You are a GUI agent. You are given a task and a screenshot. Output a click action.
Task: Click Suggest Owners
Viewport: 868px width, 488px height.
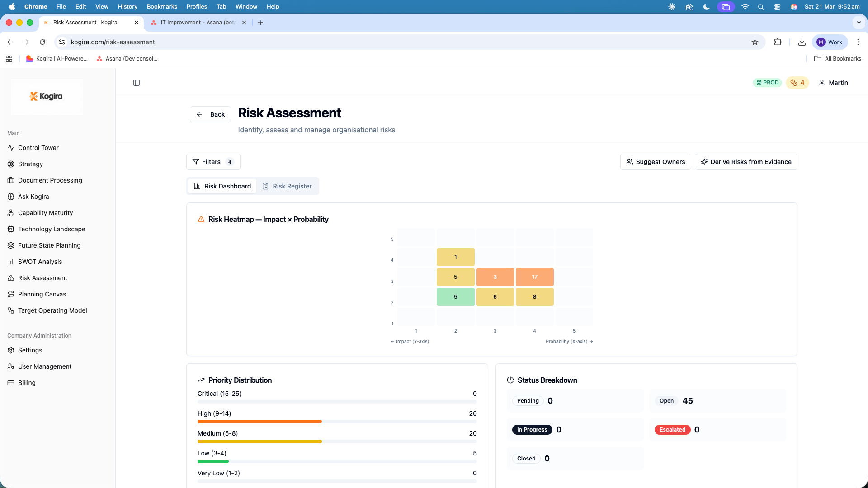pos(656,162)
